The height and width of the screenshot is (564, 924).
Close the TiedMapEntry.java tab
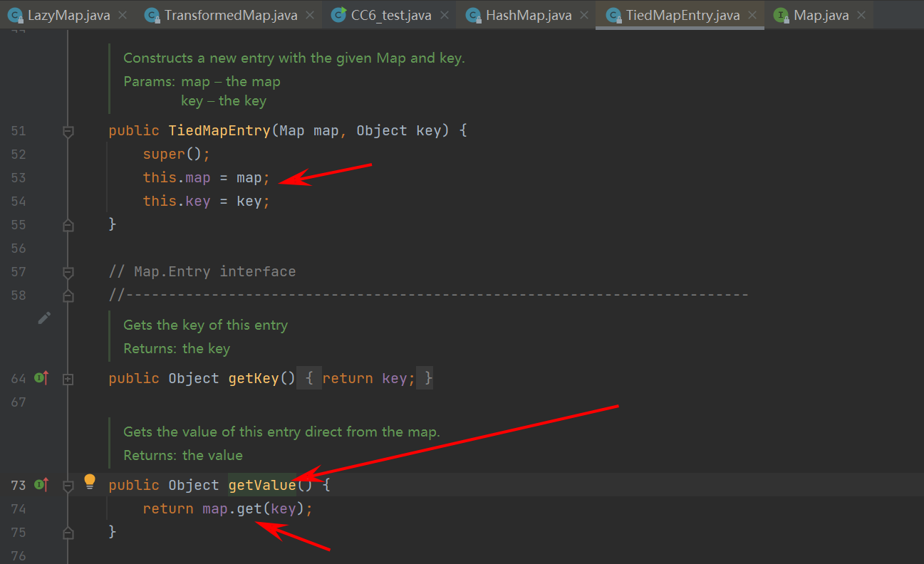click(x=751, y=15)
